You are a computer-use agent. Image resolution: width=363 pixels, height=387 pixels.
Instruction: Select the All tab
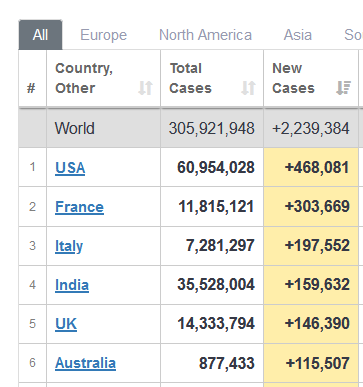40,35
